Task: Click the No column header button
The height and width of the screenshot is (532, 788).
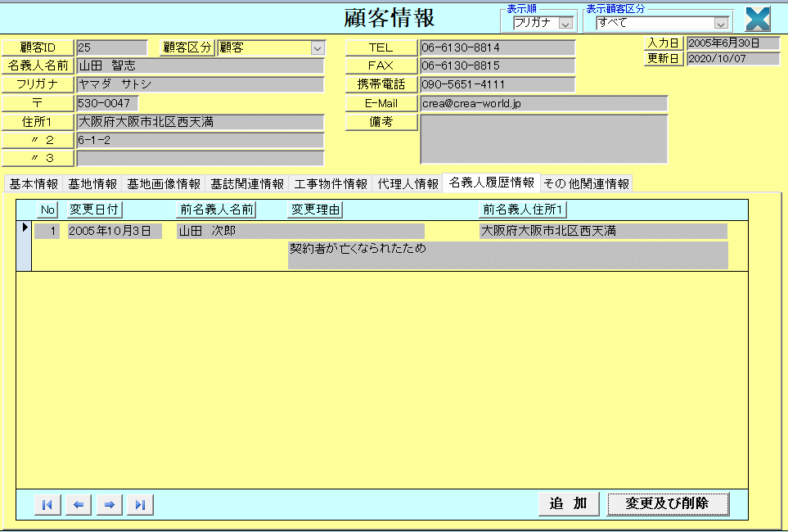Action: coord(47,210)
